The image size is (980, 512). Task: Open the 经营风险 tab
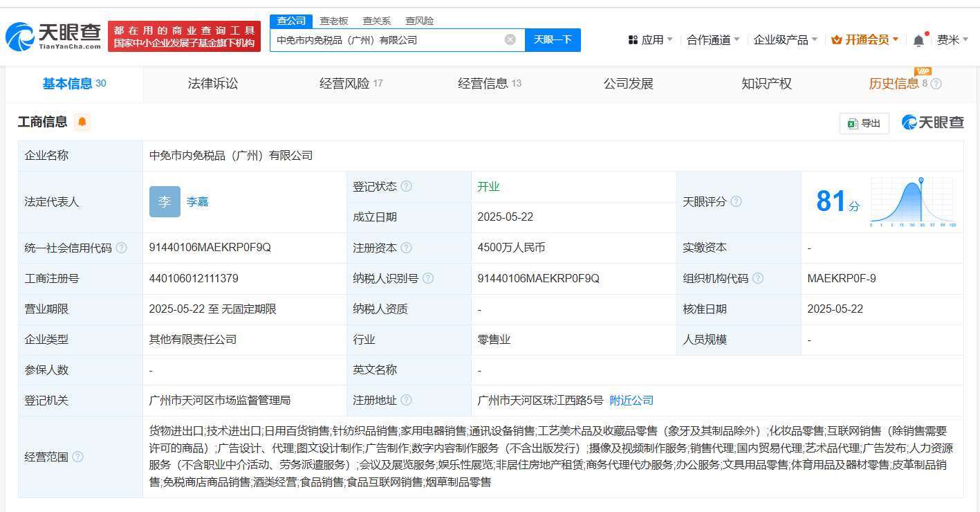tap(351, 84)
